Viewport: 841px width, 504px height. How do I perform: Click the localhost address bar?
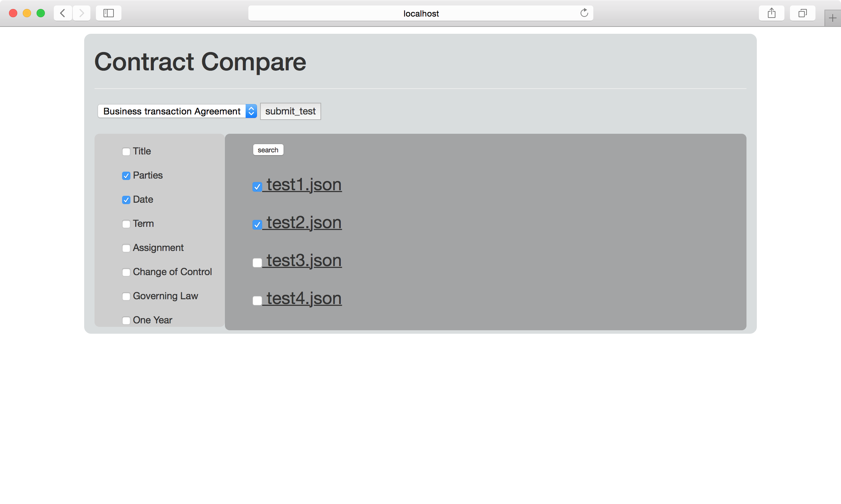point(420,13)
